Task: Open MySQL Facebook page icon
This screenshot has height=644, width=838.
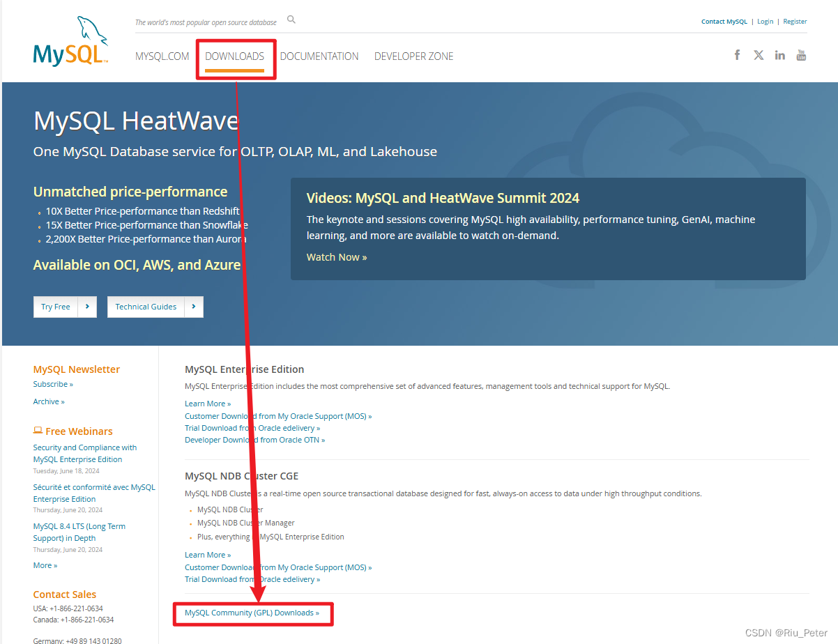Action: 737,55
